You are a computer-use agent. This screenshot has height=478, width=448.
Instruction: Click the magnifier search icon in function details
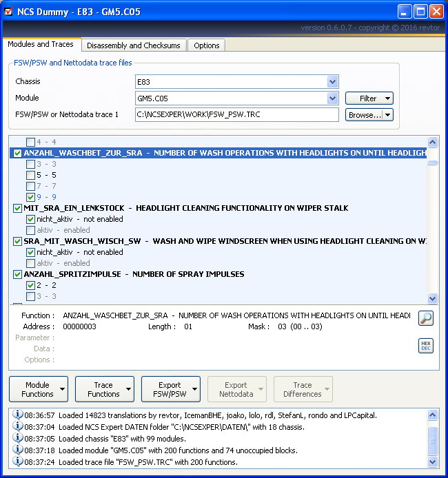(x=426, y=318)
